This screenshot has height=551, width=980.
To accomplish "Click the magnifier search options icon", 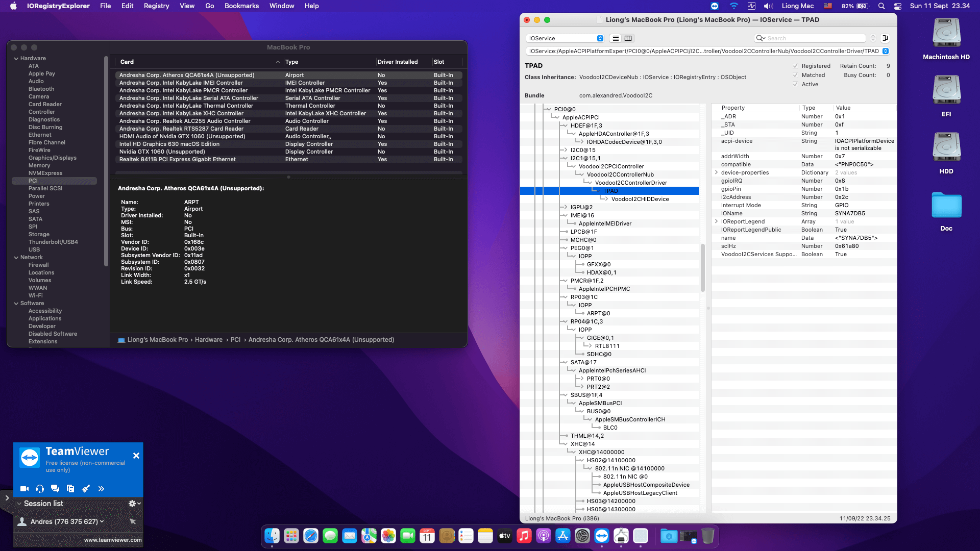I will click(x=761, y=38).
